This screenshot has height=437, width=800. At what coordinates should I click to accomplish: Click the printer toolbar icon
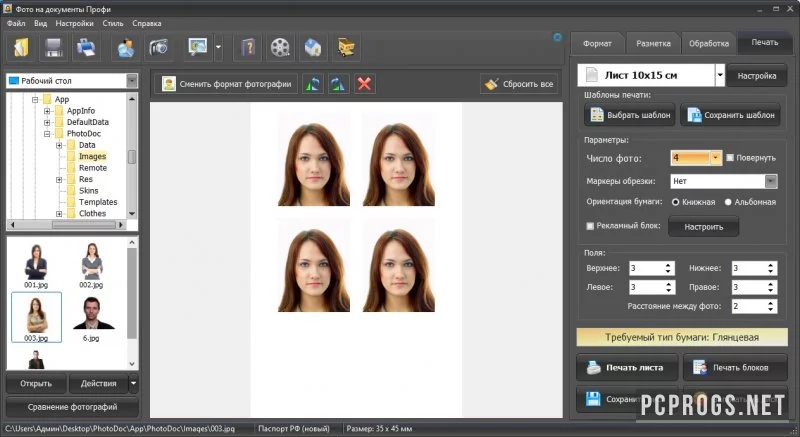coord(86,47)
